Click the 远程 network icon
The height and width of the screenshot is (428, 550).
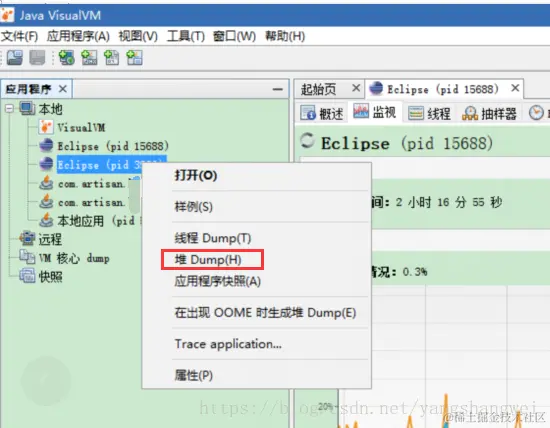(x=27, y=239)
